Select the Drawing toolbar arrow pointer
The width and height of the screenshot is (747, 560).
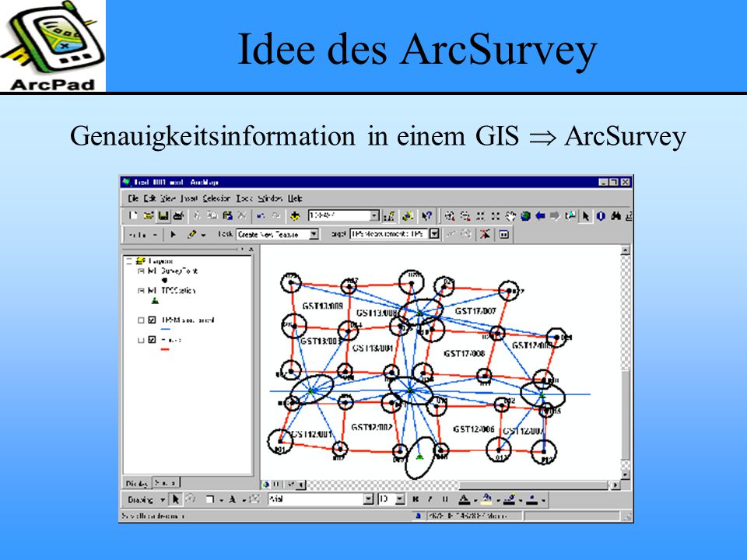(176, 499)
